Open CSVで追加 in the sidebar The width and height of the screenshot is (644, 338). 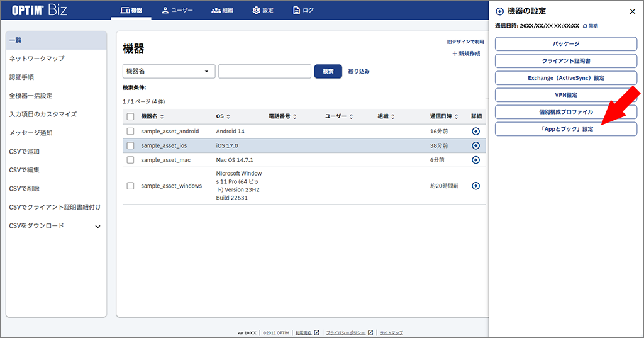pos(56,151)
